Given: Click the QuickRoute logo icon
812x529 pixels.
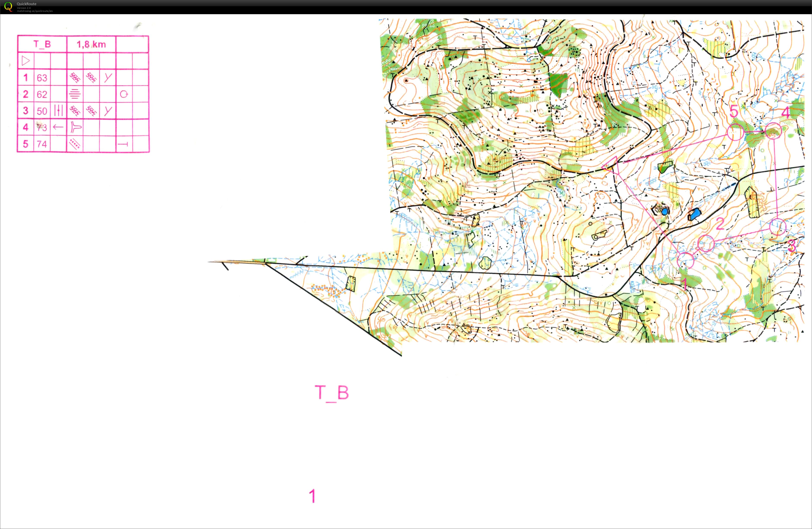Looking at the screenshot, I should (x=8, y=6).
